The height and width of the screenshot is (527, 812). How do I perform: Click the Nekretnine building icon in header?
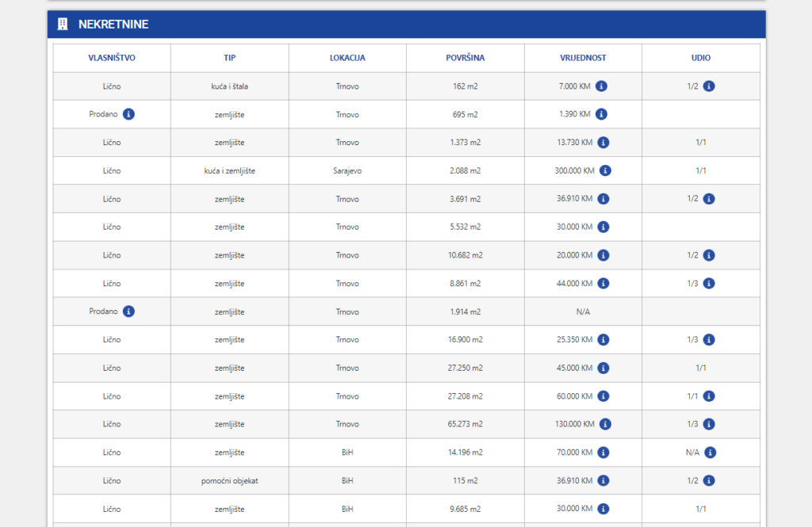[x=63, y=25]
